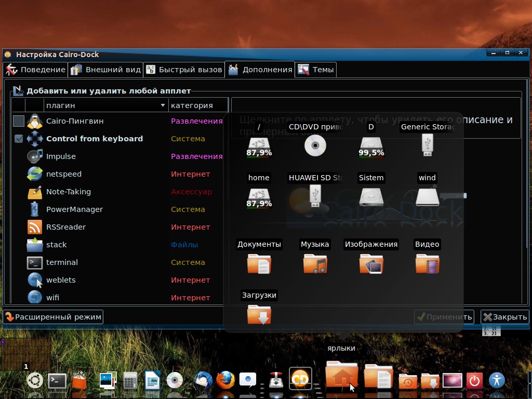Open the Generic Storage USB shortcut

point(427,145)
